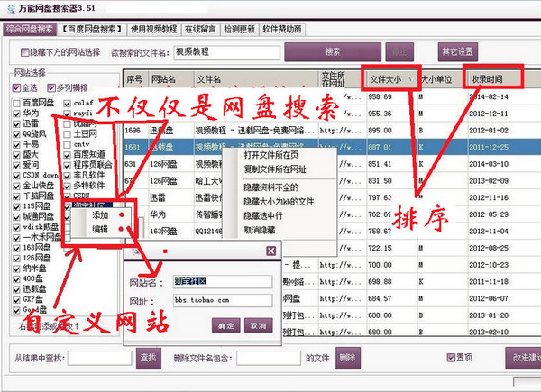Choose 打开文件所在页 from context menu
The width and height of the screenshot is (541, 392).
click(271, 155)
